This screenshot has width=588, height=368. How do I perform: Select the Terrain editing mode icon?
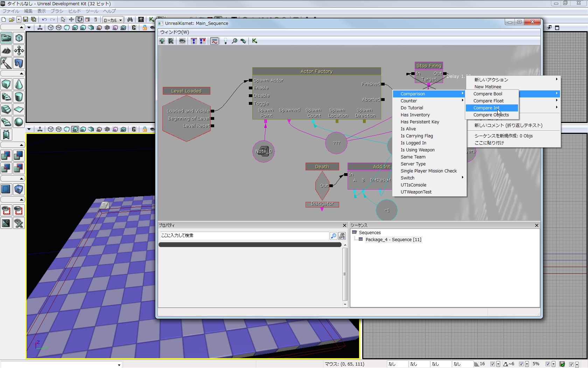coord(6,50)
